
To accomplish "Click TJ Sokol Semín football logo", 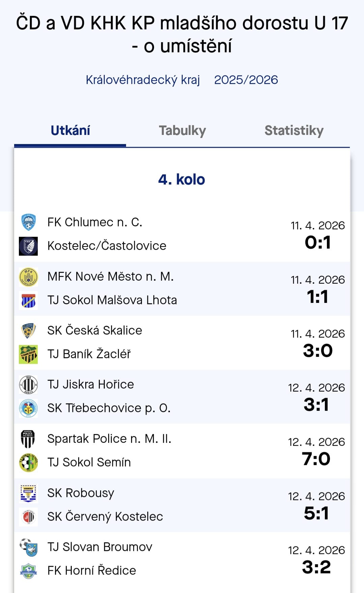I will click(x=28, y=462).
